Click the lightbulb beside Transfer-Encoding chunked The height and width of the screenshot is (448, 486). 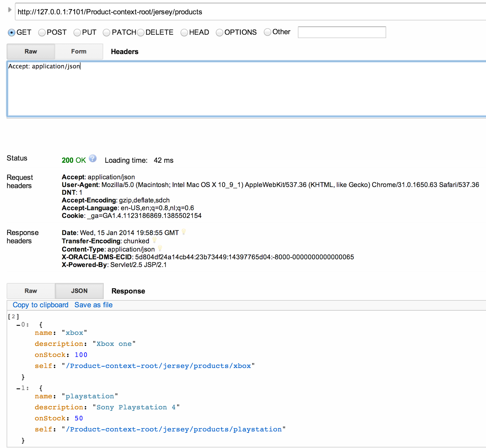click(x=154, y=240)
